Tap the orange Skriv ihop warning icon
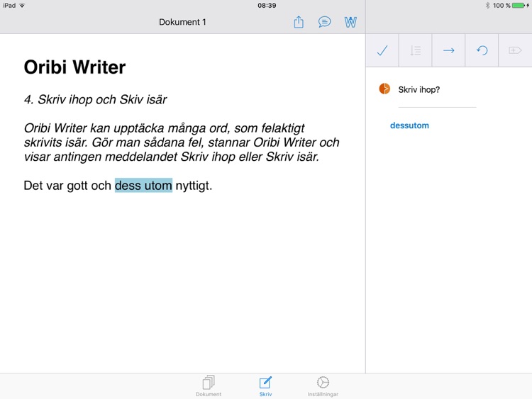The image size is (532, 399). tap(384, 89)
